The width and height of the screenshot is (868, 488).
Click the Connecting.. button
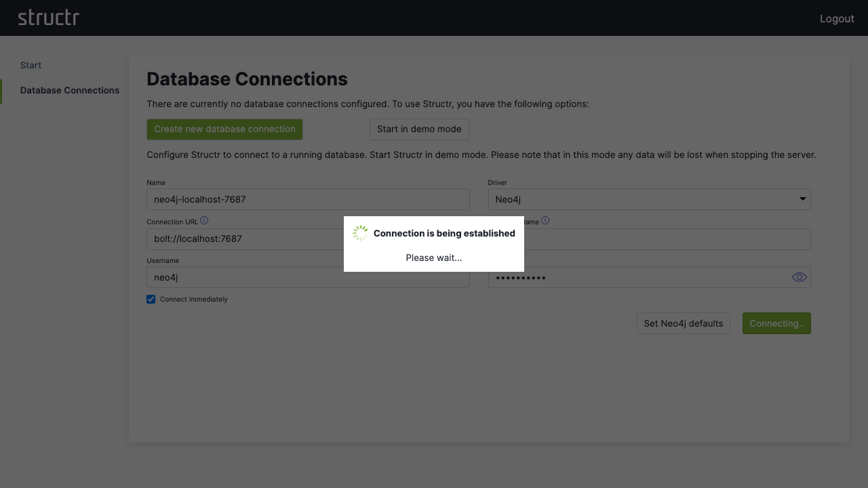[776, 323]
